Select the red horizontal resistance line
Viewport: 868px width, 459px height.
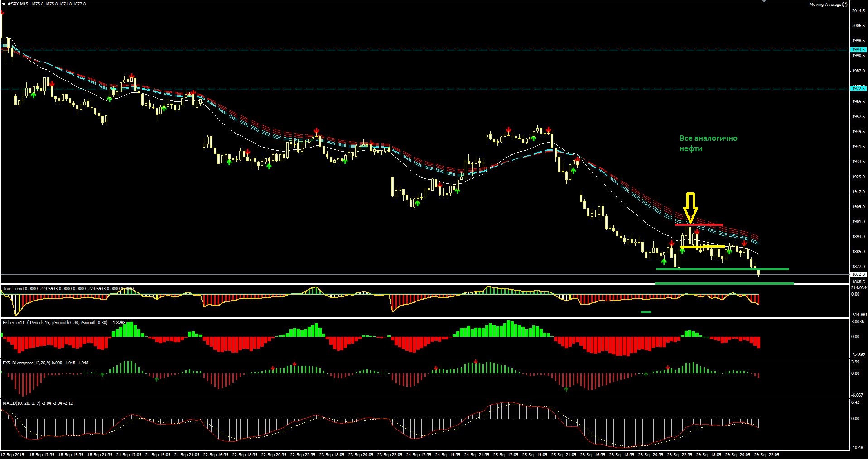pos(699,225)
